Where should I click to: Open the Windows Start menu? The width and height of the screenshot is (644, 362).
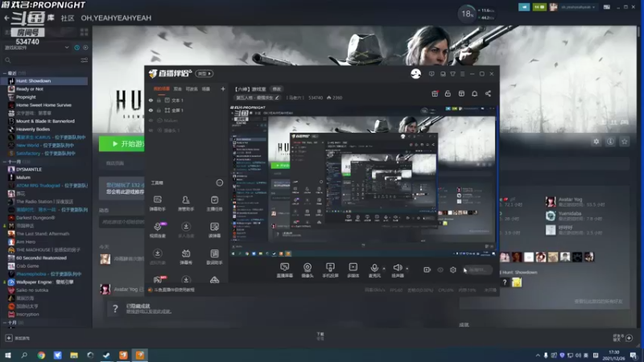click(7, 356)
